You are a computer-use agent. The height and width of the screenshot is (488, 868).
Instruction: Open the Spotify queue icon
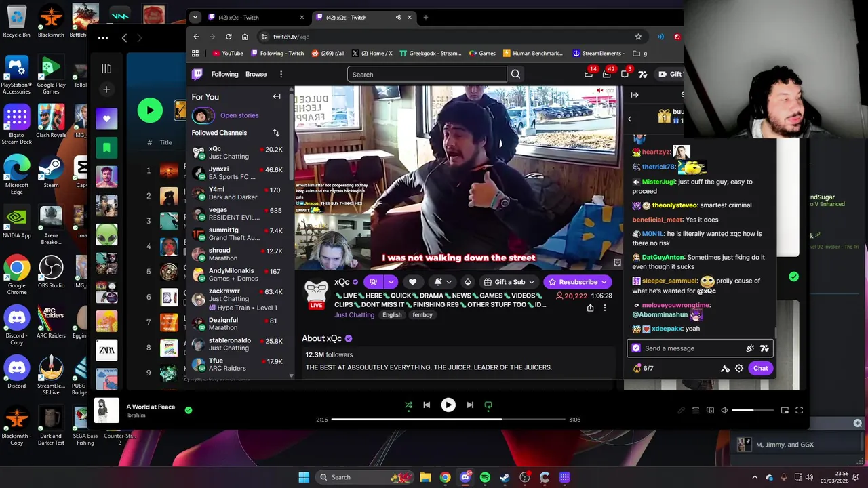click(x=695, y=410)
